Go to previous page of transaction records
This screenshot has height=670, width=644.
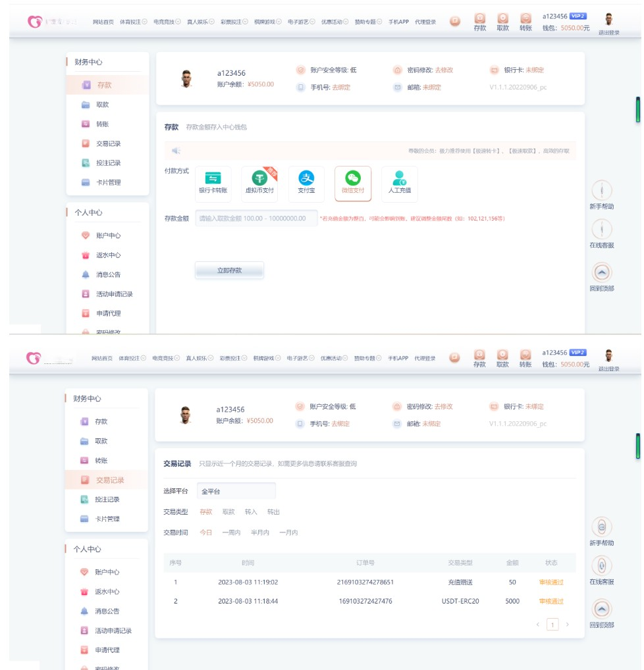[x=537, y=624]
